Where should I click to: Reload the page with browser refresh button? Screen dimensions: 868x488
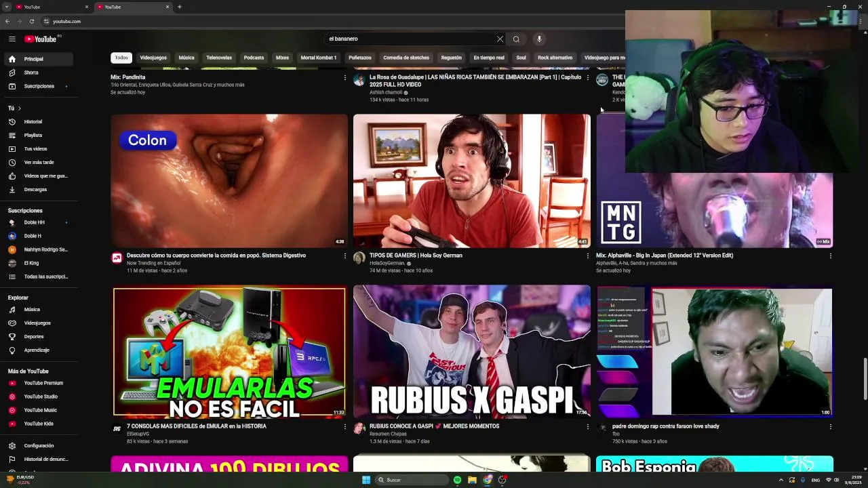coord(31,21)
